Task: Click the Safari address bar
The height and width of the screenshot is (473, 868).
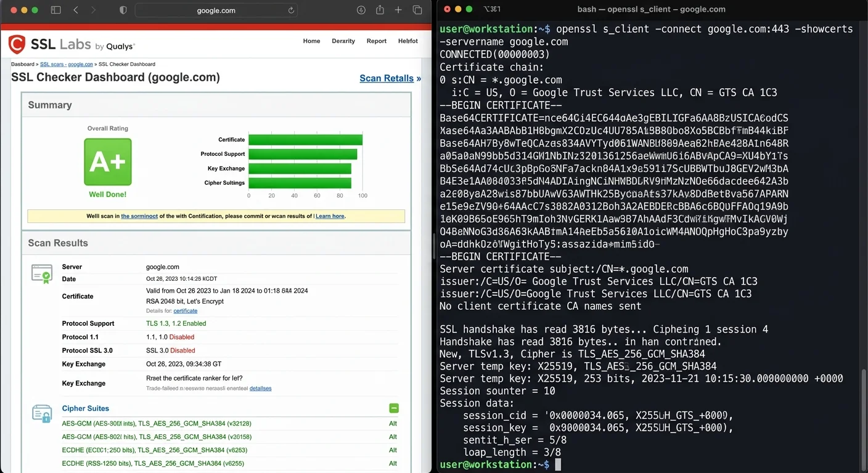Action: [216, 10]
